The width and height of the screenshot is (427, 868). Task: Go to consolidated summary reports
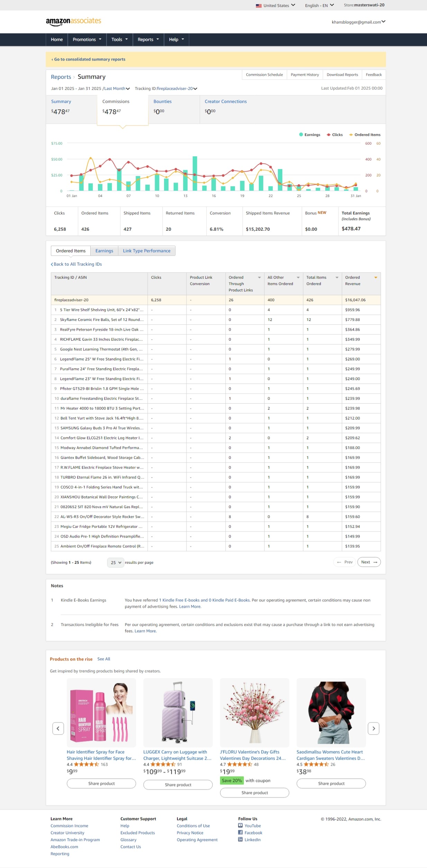89,59
